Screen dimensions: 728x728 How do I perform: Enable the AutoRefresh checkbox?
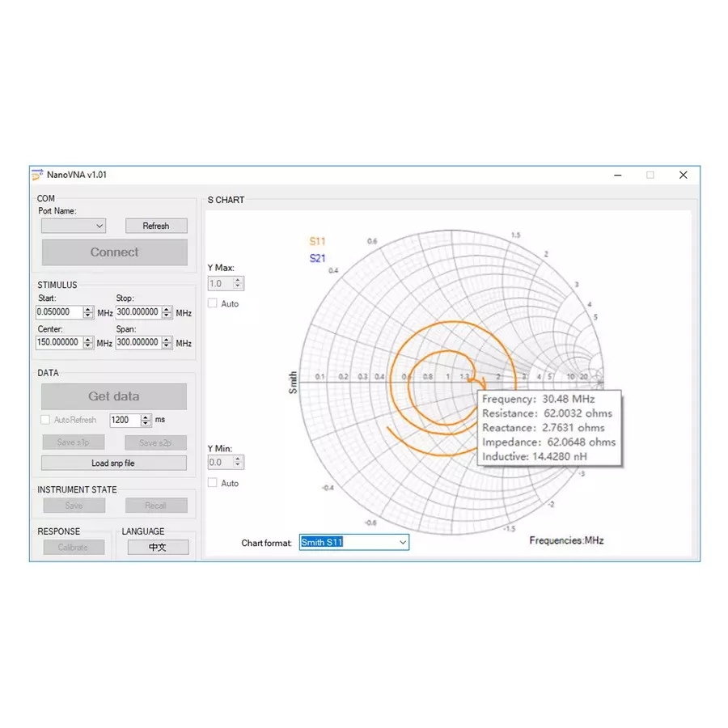pos(45,420)
